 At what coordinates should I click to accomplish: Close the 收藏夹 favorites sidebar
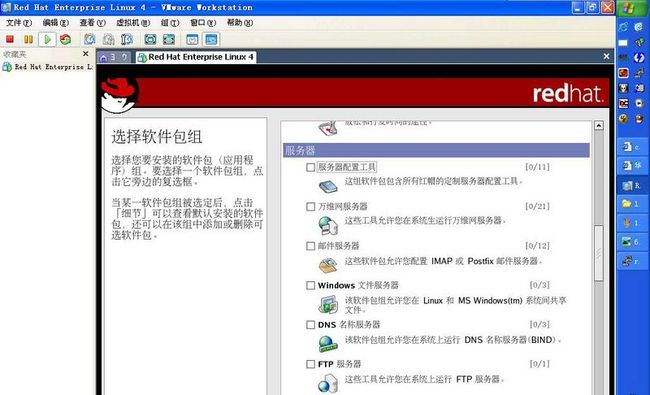pos(85,54)
